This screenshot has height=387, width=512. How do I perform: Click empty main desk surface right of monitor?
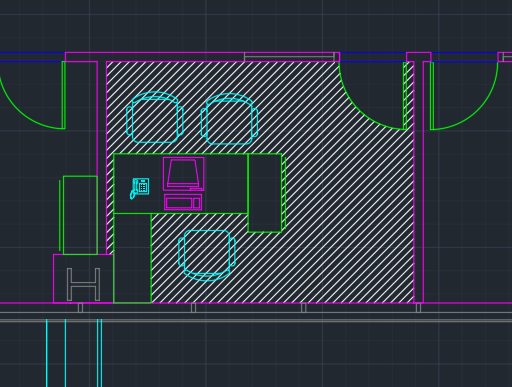tap(226, 184)
